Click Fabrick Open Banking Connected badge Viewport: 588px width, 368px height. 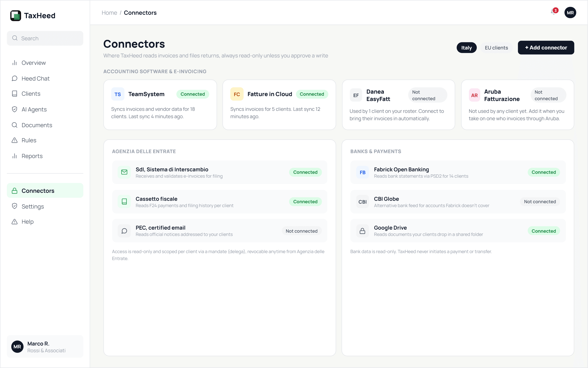(543, 172)
